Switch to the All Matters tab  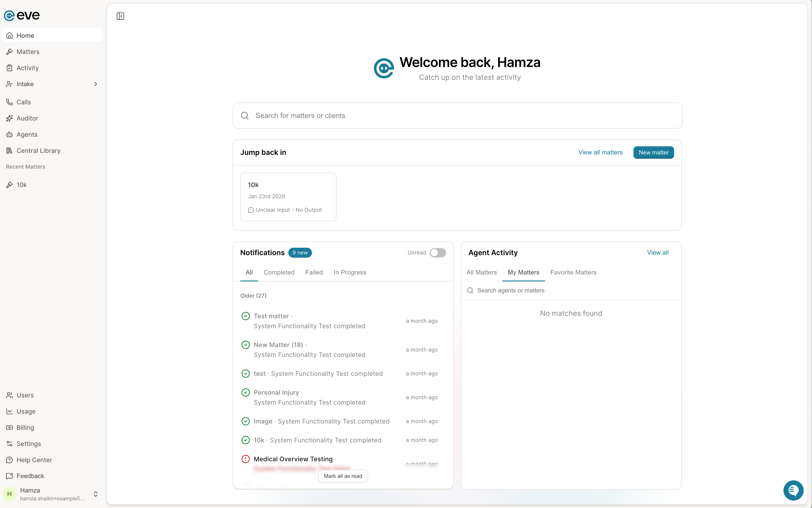tap(481, 272)
